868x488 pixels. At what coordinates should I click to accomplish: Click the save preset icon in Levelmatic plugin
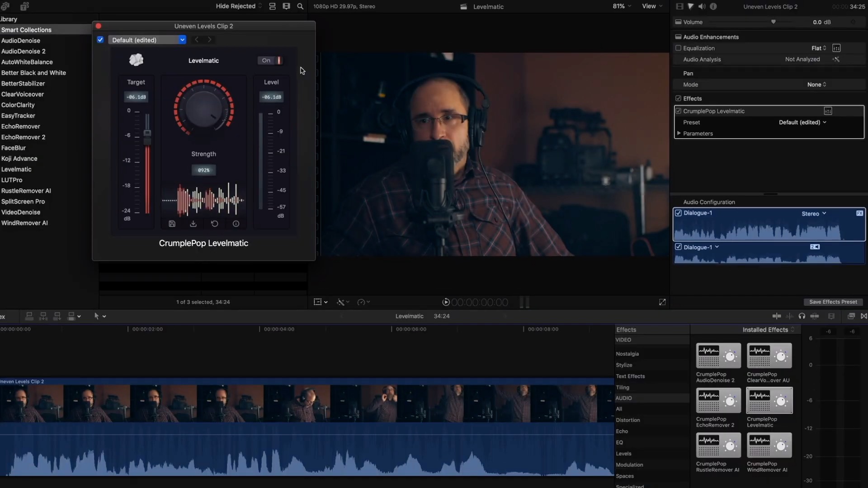coord(172,224)
